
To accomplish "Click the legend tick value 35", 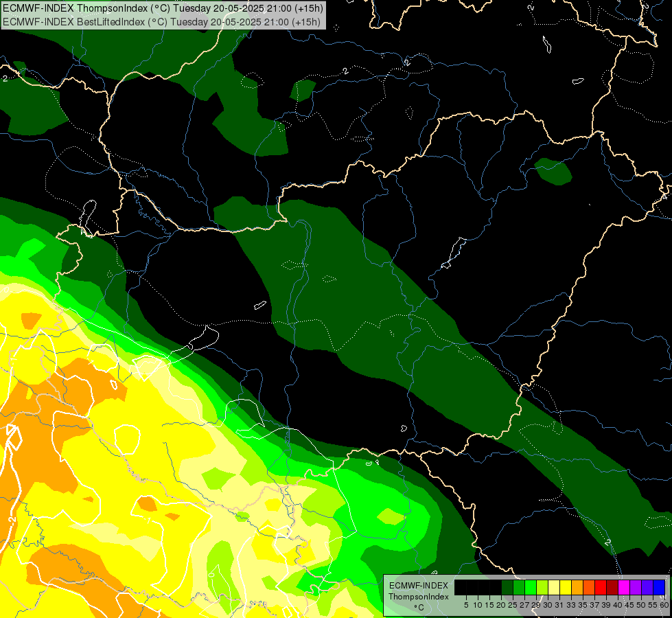I will click(583, 605).
